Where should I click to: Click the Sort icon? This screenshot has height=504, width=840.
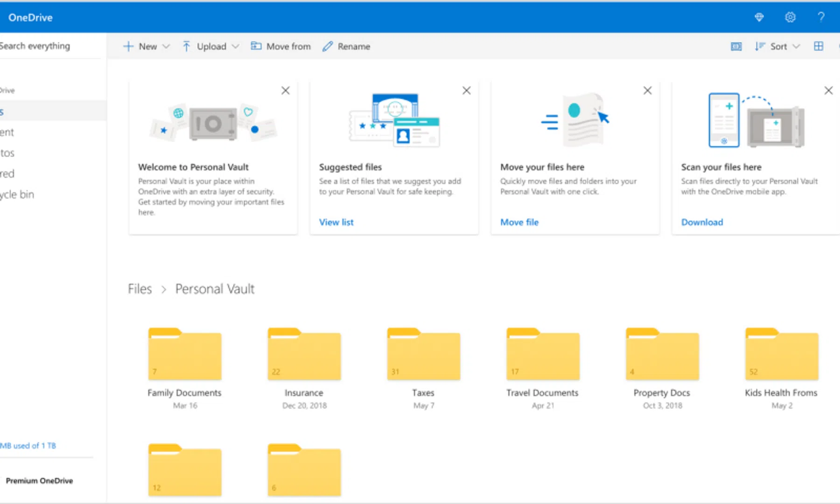click(760, 46)
